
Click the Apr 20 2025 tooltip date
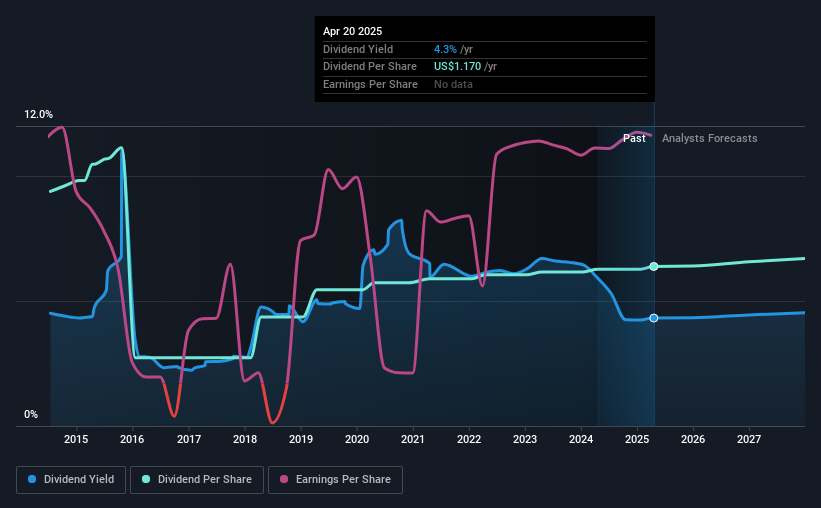coord(352,31)
